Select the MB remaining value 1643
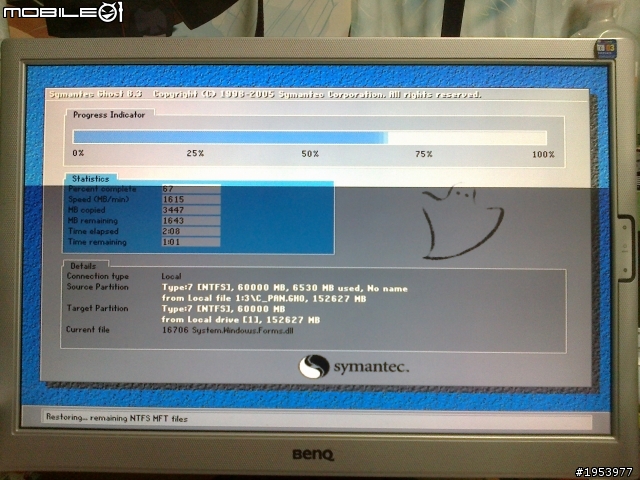This screenshot has width=640, height=480. tap(191, 221)
